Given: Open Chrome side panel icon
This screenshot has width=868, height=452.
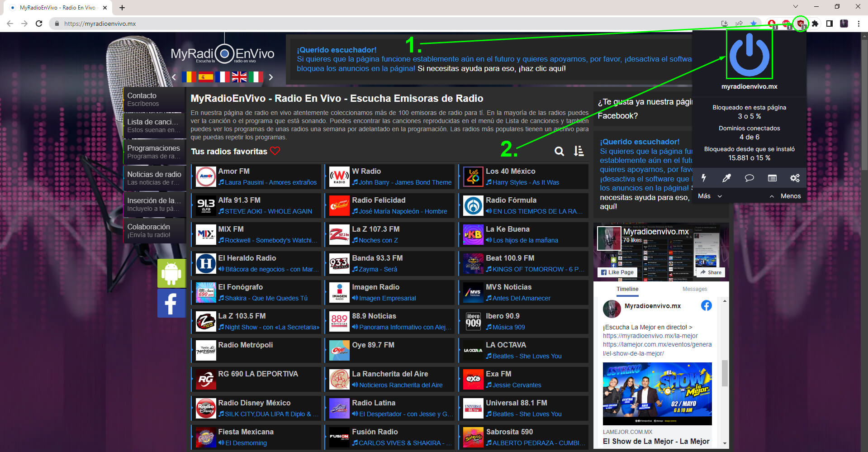Looking at the screenshot, I should pyautogui.click(x=830, y=24).
